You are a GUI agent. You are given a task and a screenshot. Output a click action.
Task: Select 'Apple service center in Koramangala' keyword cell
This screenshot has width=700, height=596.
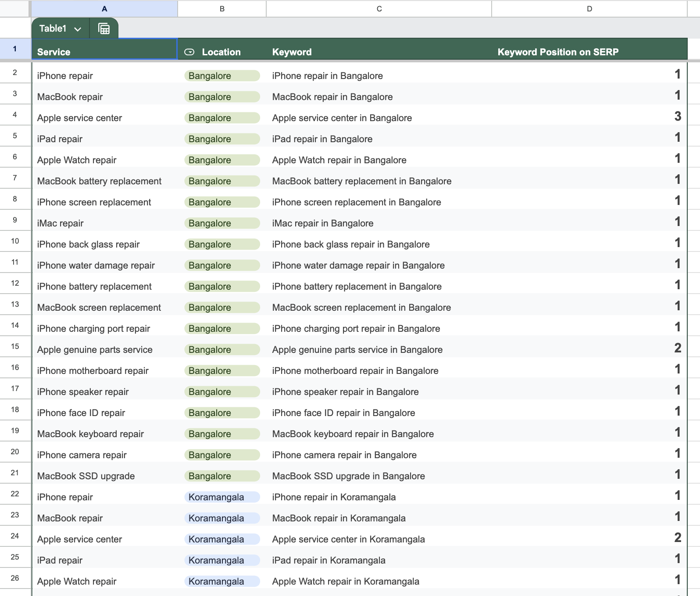pyautogui.click(x=379, y=536)
